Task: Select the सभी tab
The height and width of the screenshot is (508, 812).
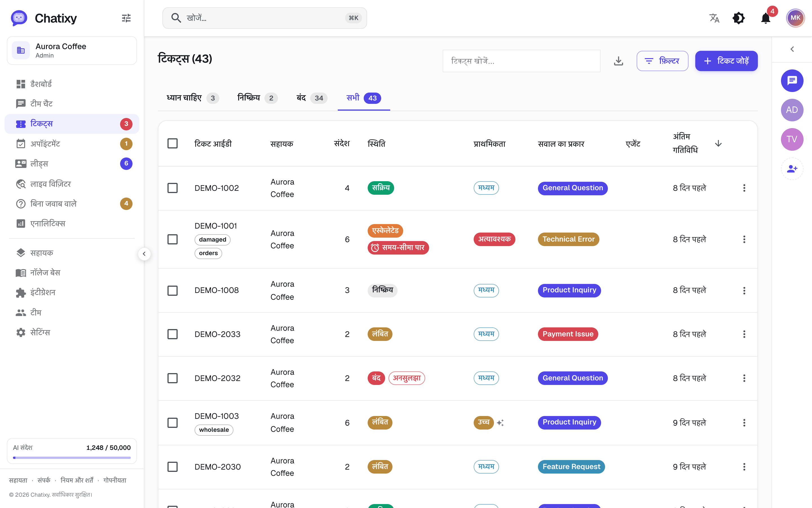Action: pyautogui.click(x=364, y=98)
